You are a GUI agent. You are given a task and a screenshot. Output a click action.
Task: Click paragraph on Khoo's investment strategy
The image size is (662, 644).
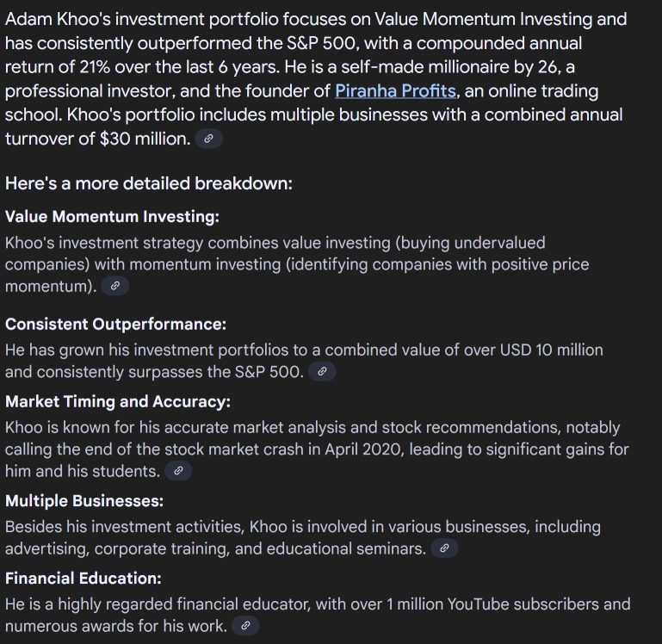[297, 264]
